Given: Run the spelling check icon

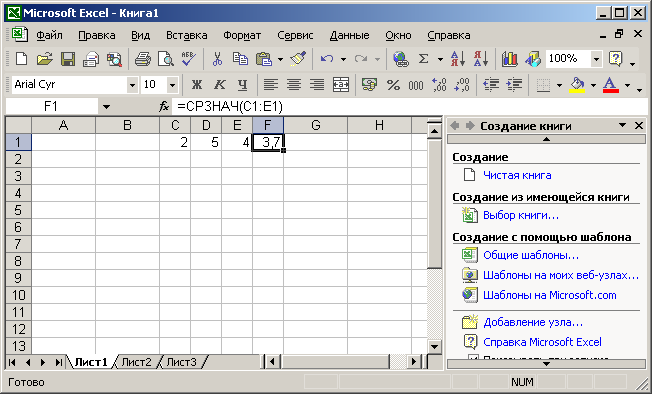Looking at the screenshot, I should click(189, 59).
